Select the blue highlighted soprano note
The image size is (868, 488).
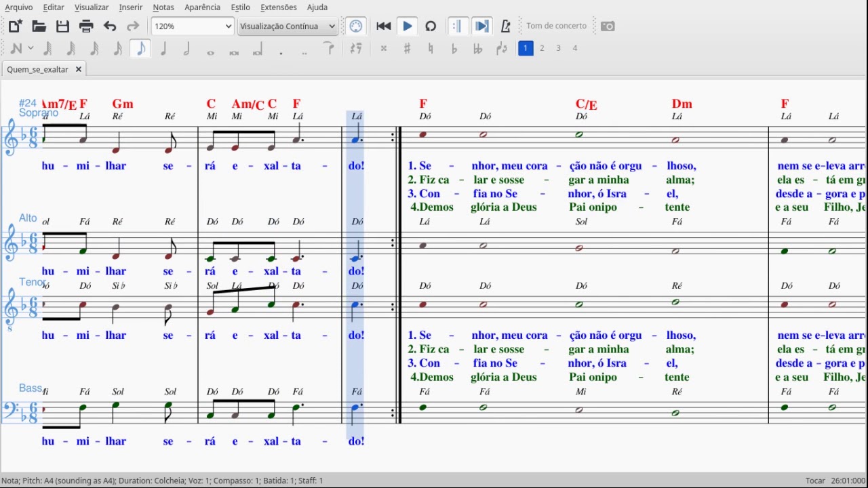356,140
